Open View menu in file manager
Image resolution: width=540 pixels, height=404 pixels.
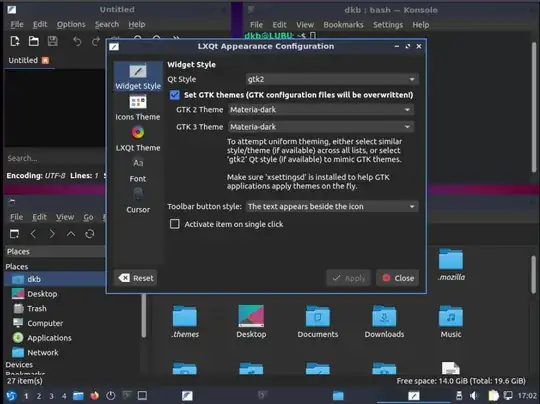65,217
